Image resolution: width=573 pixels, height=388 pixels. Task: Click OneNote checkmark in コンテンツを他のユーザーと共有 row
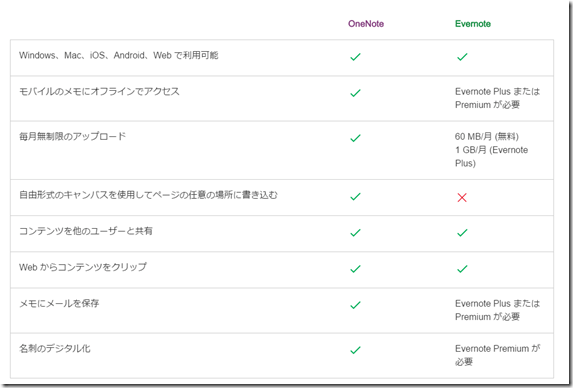pos(356,233)
